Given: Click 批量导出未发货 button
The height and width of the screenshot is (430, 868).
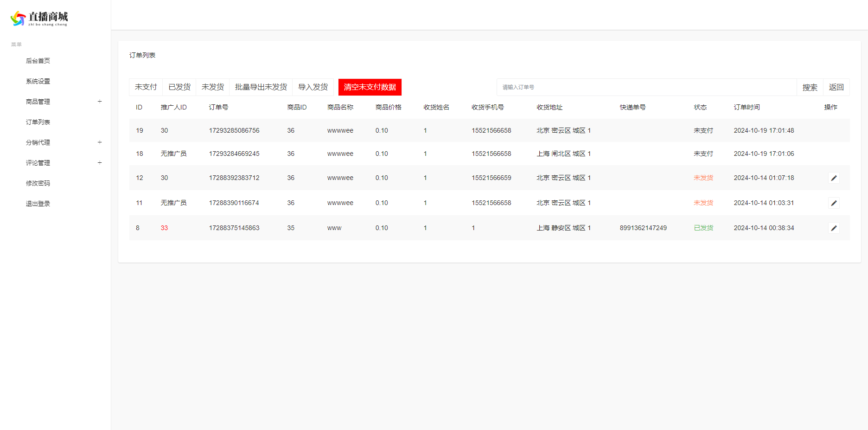Looking at the screenshot, I should pos(261,87).
